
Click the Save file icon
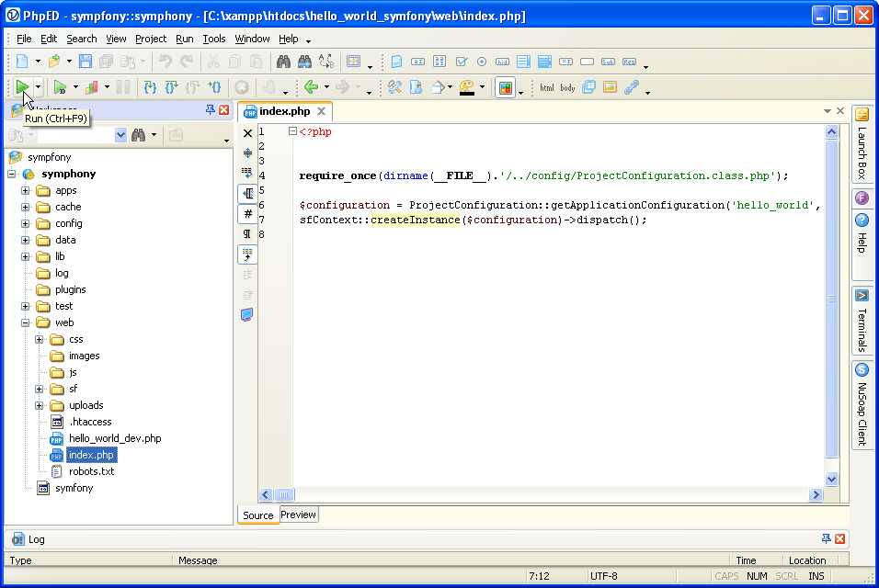pyautogui.click(x=86, y=62)
